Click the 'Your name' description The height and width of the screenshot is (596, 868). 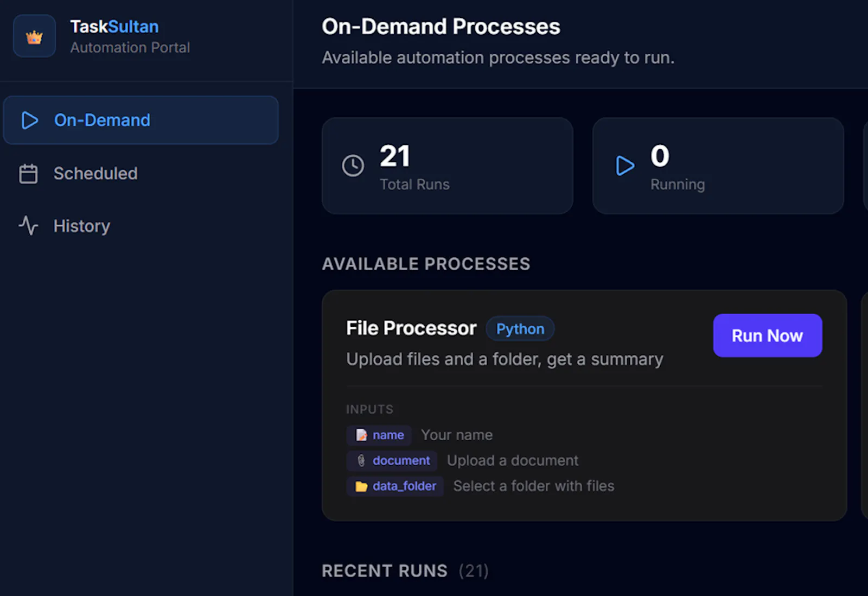457,435
